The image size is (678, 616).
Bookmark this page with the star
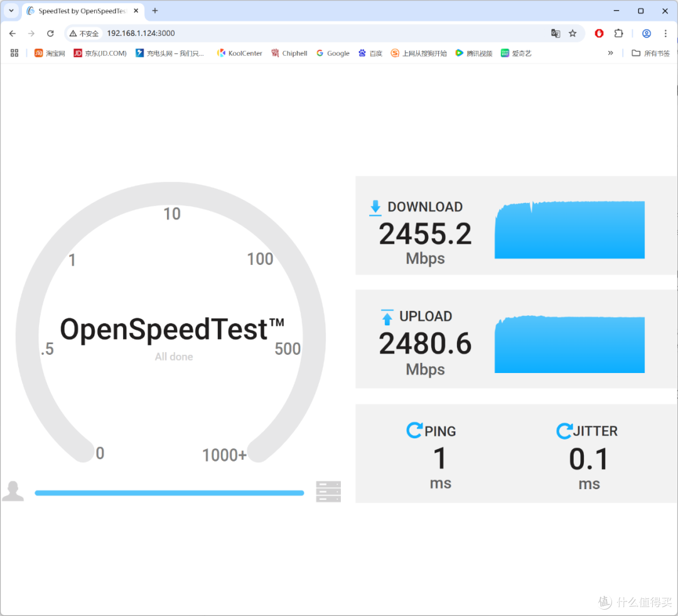573,33
